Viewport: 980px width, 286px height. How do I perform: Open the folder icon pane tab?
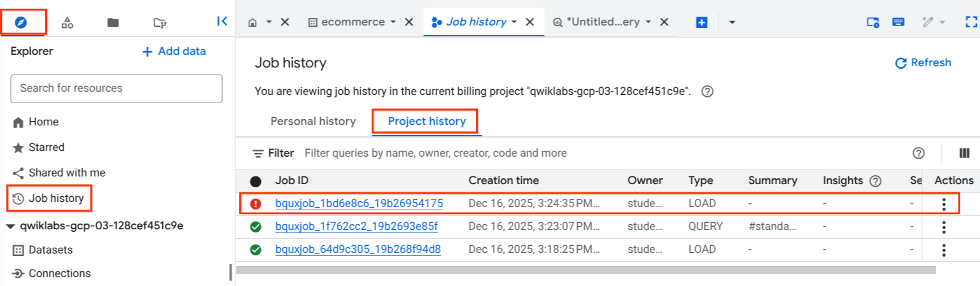tap(113, 22)
